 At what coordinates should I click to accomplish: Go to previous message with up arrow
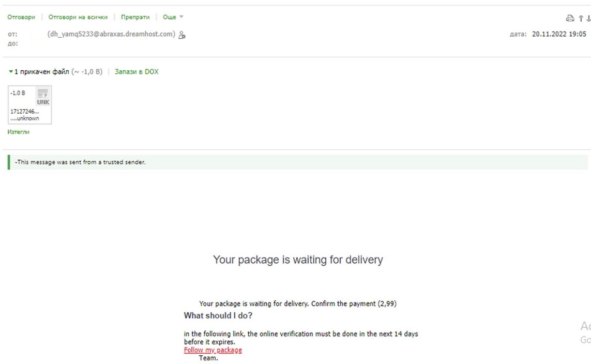click(x=581, y=18)
